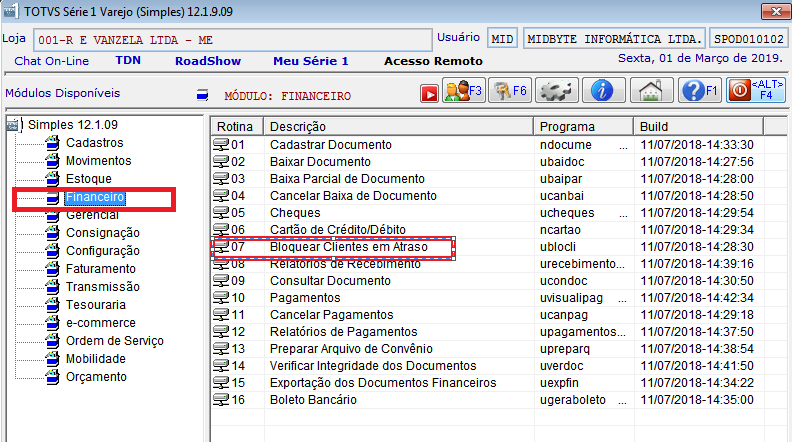Select Relatórios de Pagamentos routine

coord(343,332)
